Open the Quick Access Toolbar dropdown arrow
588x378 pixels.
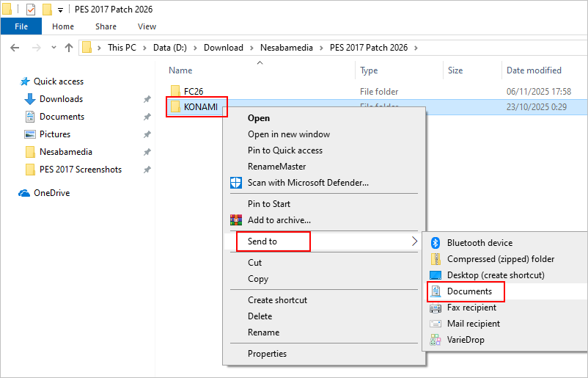[x=60, y=10]
